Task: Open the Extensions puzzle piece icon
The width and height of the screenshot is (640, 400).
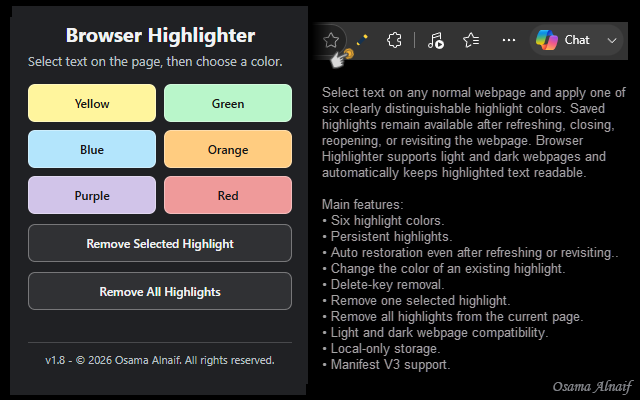Action: 394,40
